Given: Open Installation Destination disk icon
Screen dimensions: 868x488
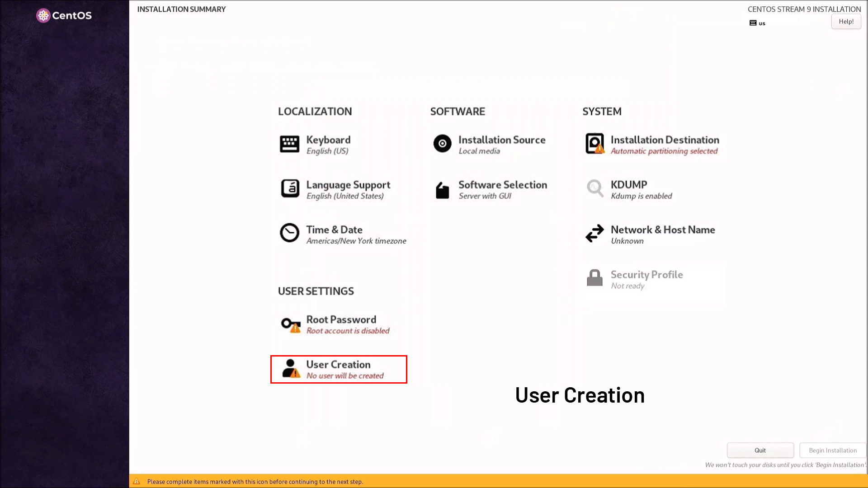Looking at the screenshot, I should (x=594, y=144).
